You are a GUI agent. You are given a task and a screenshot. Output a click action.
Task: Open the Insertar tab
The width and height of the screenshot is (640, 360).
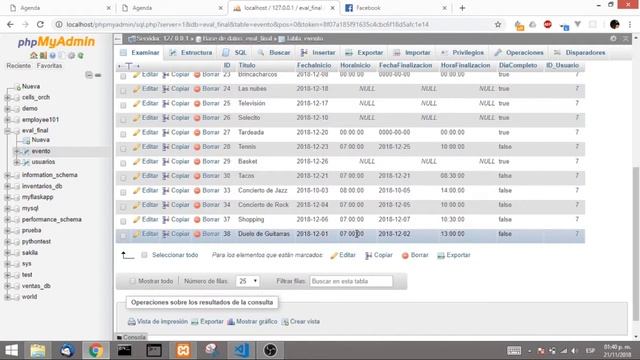[318, 53]
